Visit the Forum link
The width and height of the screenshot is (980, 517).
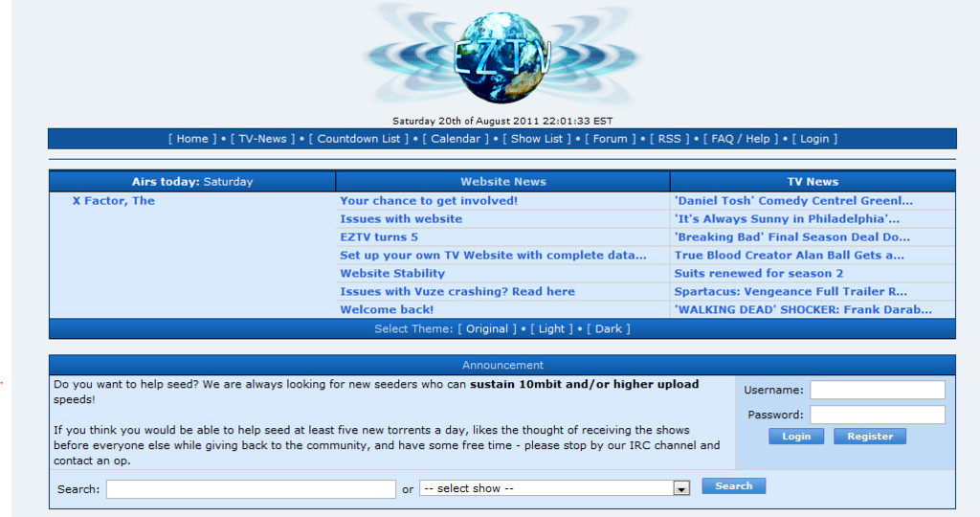tap(610, 139)
